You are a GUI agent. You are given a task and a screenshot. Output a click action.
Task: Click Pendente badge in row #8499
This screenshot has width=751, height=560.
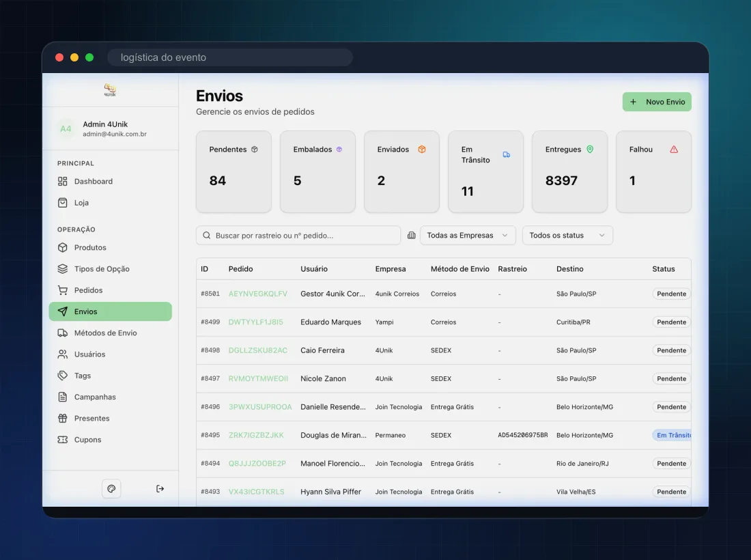pyautogui.click(x=672, y=322)
